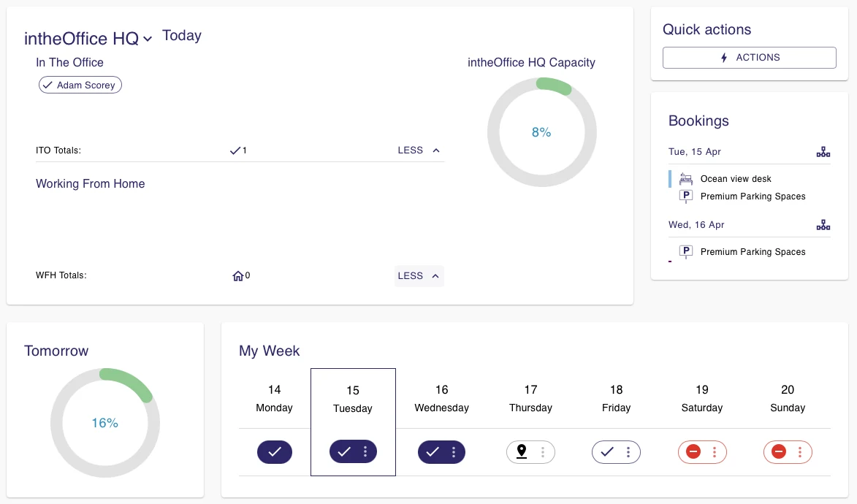Click the Tomorrow 16% capacity ring
857x504 pixels.
105,423
